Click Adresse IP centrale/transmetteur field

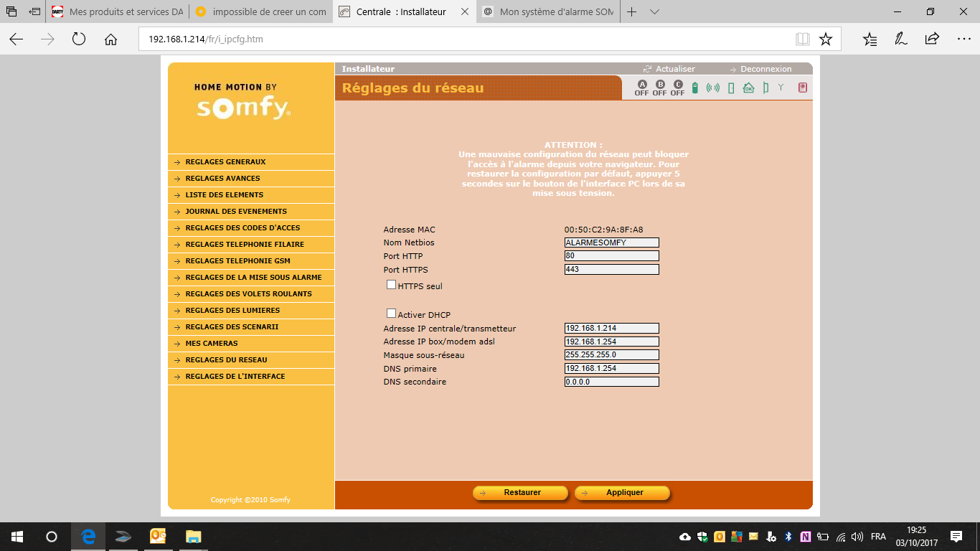point(611,328)
